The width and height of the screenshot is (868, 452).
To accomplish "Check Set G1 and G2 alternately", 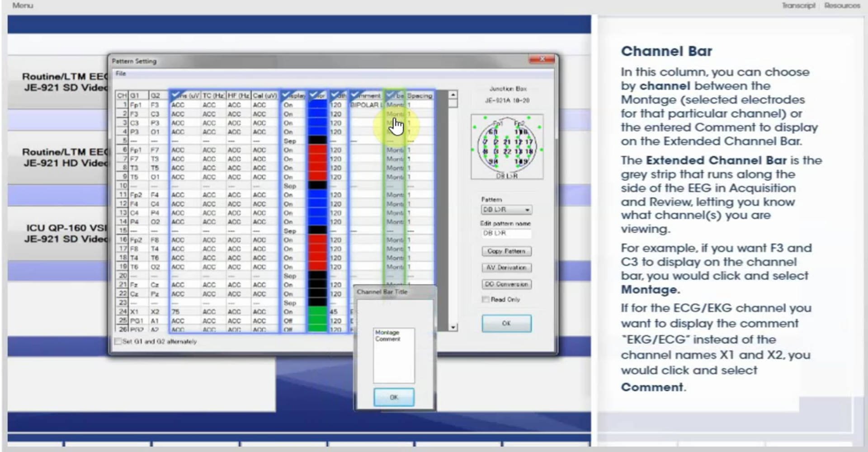I will tap(118, 341).
